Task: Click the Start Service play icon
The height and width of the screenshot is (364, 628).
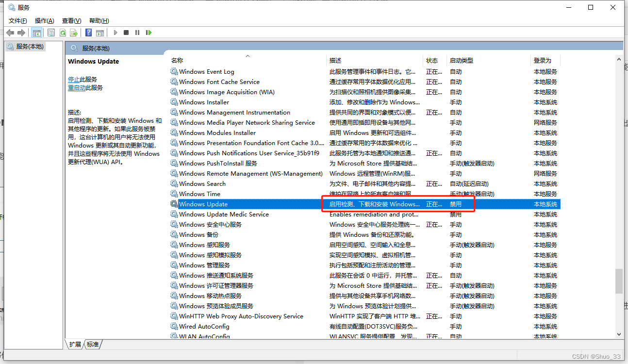Action: pos(116,33)
